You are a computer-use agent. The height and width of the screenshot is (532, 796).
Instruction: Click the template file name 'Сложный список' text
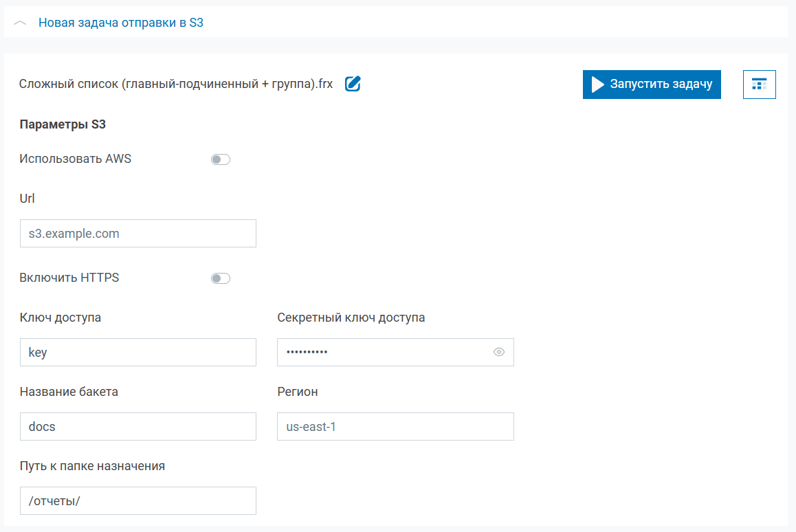pyautogui.click(x=176, y=85)
